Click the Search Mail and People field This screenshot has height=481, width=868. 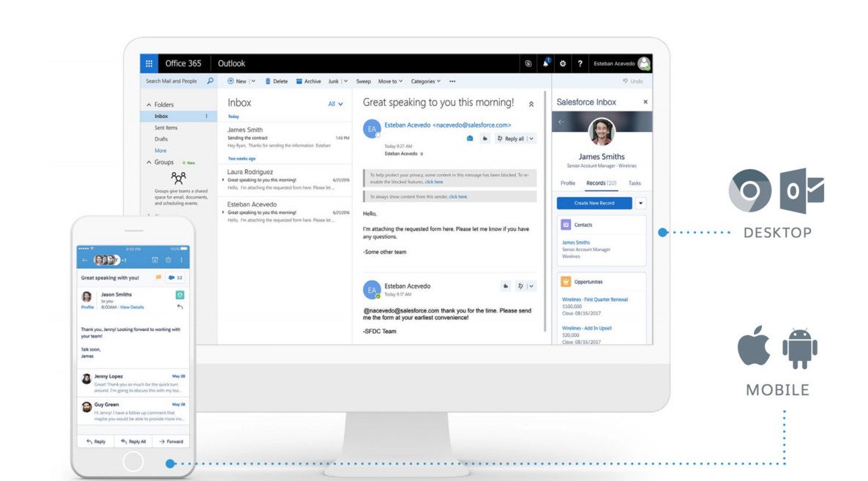[179, 81]
